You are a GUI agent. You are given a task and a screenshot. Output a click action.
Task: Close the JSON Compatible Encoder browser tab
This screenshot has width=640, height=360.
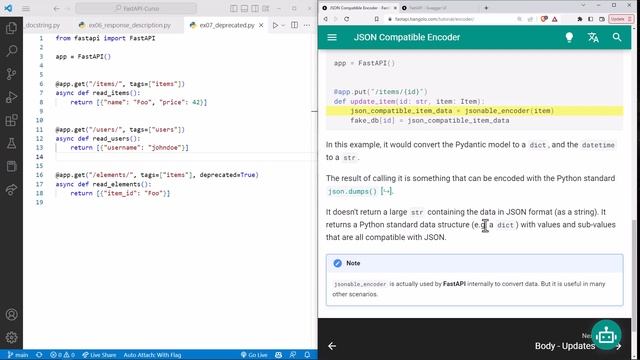coord(395,8)
